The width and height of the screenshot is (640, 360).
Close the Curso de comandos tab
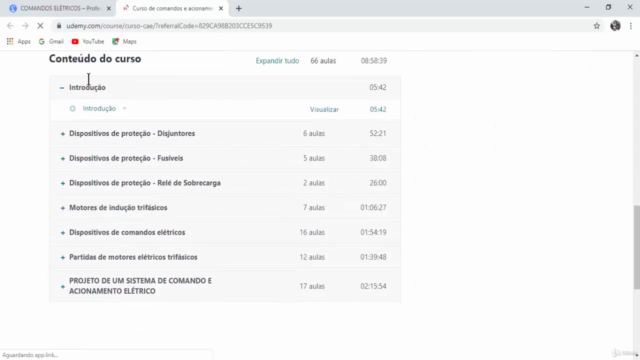click(x=221, y=8)
